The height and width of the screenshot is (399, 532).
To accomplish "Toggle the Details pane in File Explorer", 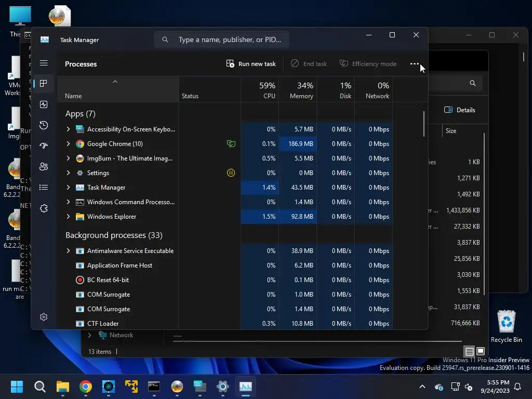I will click(x=460, y=110).
